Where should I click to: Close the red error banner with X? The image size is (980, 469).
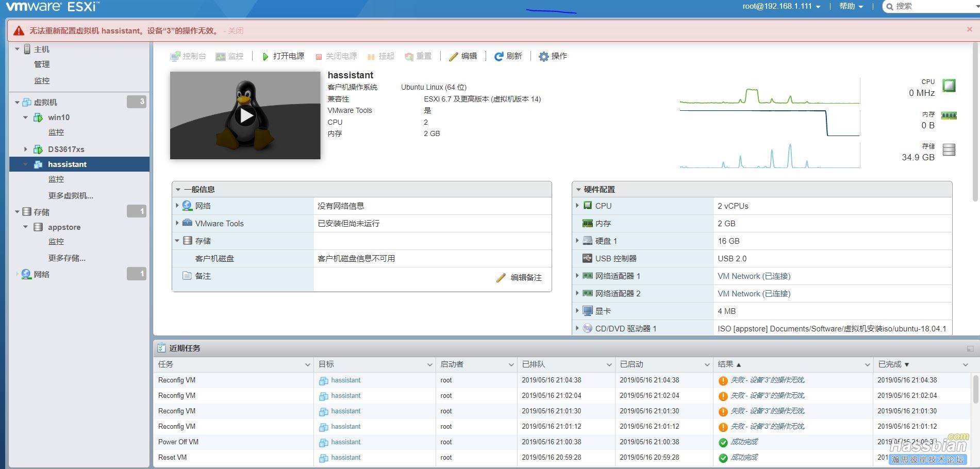point(969,29)
